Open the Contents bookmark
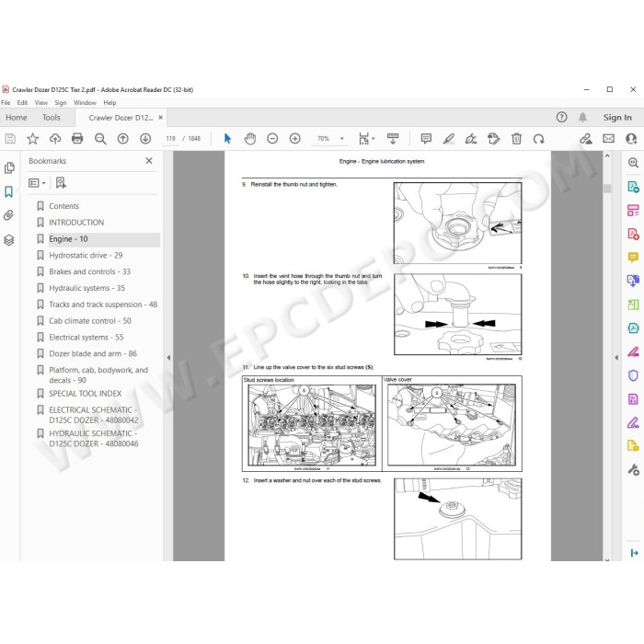The height and width of the screenshot is (644, 644). (x=63, y=206)
